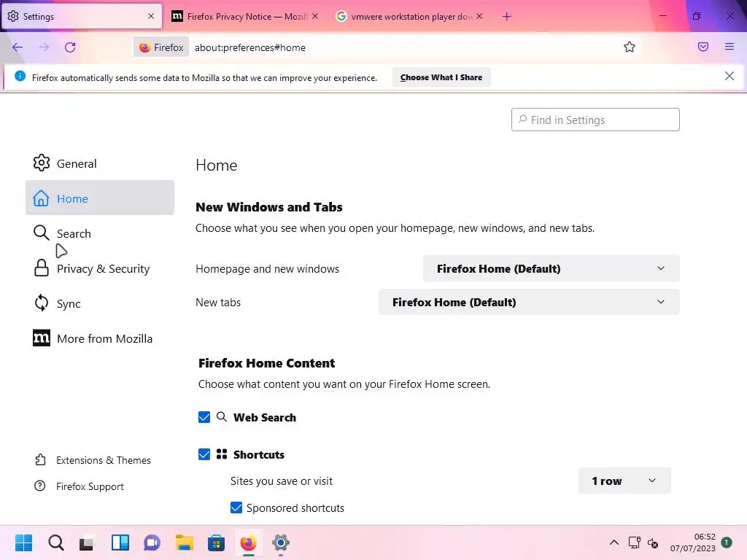Open Windows taskbar search
The width and height of the screenshot is (747, 560).
pos(55,542)
